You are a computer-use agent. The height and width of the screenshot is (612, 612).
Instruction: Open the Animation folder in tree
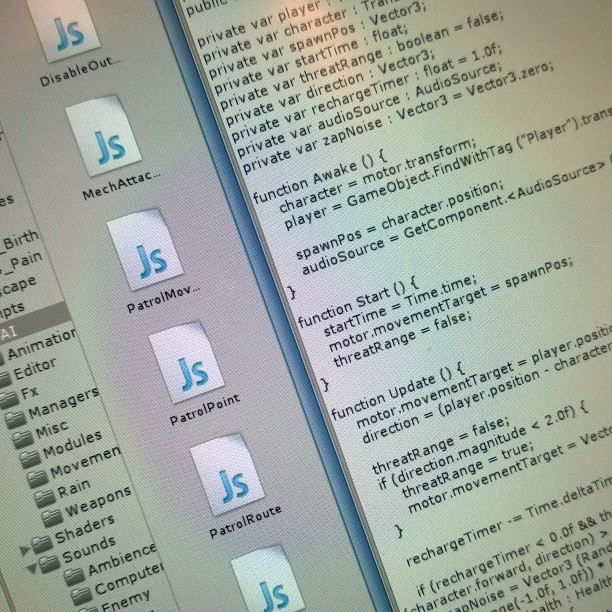[42, 344]
